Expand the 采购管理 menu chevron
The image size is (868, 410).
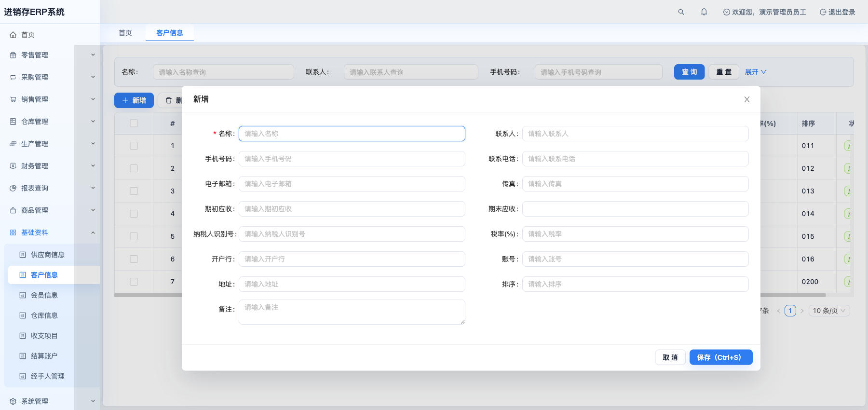93,77
